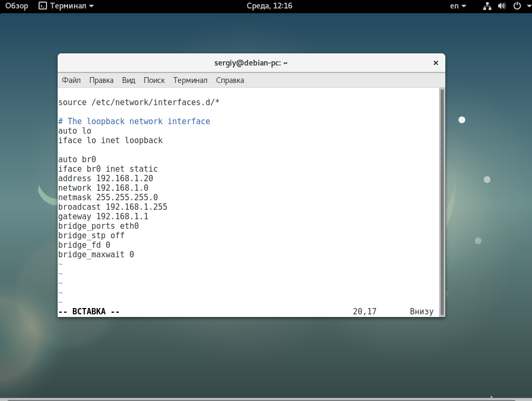This screenshot has width=532, height=401.
Task: Click the Обзор activities button
Action: click(16, 6)
